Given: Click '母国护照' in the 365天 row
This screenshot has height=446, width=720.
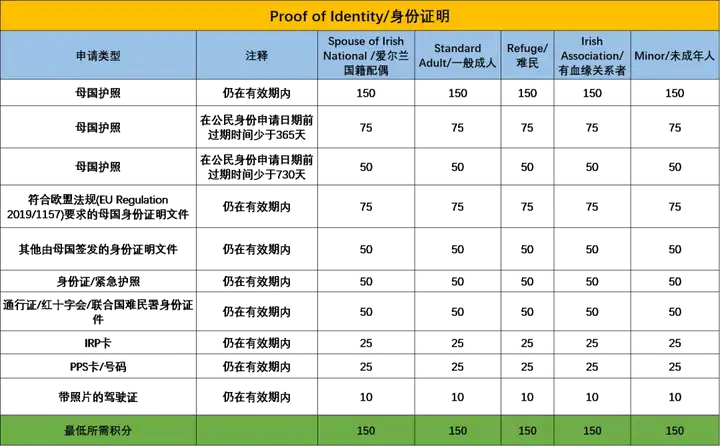Looking at the screenshot, I should 98,127.
